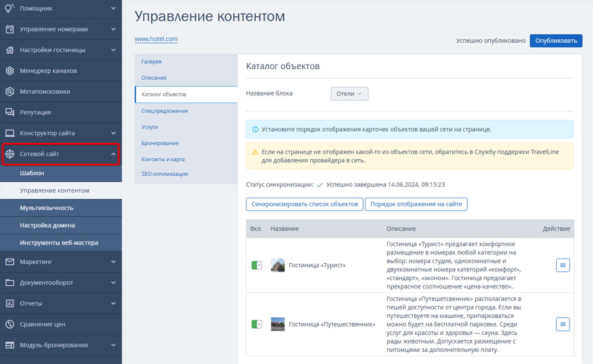This screenshot has height=364, width=593.
Task: Switch to the Спецпредложения tab
Action: 164,111
